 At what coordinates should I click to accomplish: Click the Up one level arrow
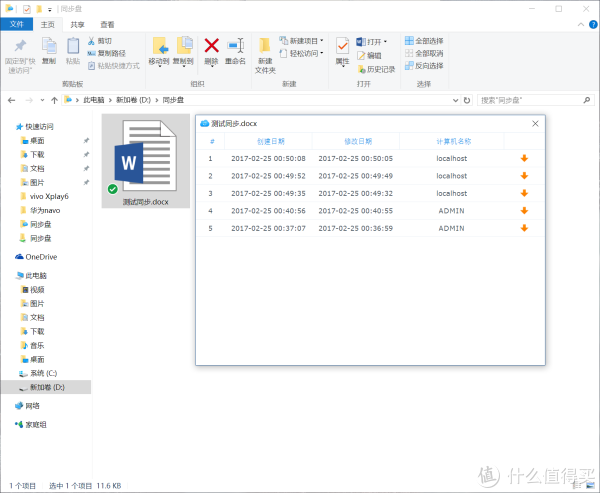pyautogui.click(x=54, y=100)
